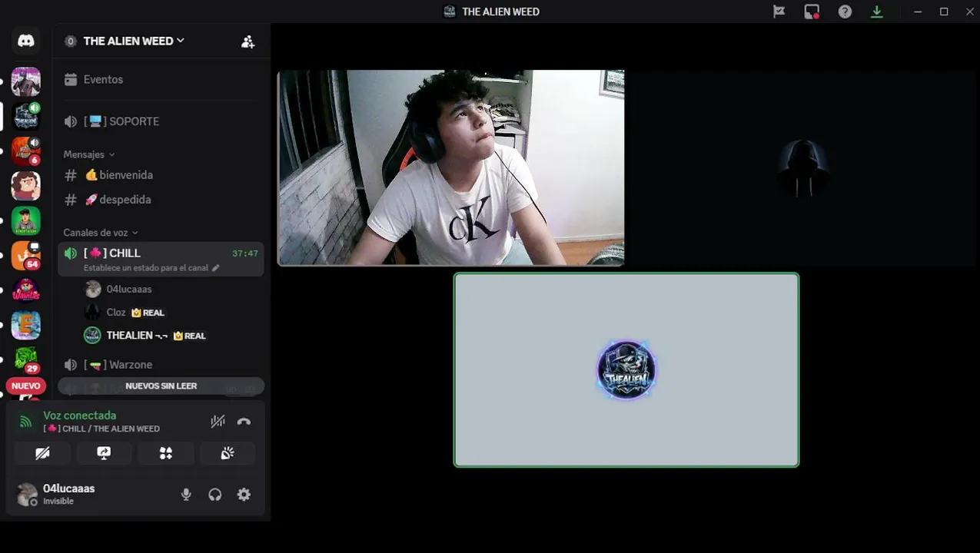Click the red NUEVO server indicator
980x553 pixels.
[x=25, y=386]
